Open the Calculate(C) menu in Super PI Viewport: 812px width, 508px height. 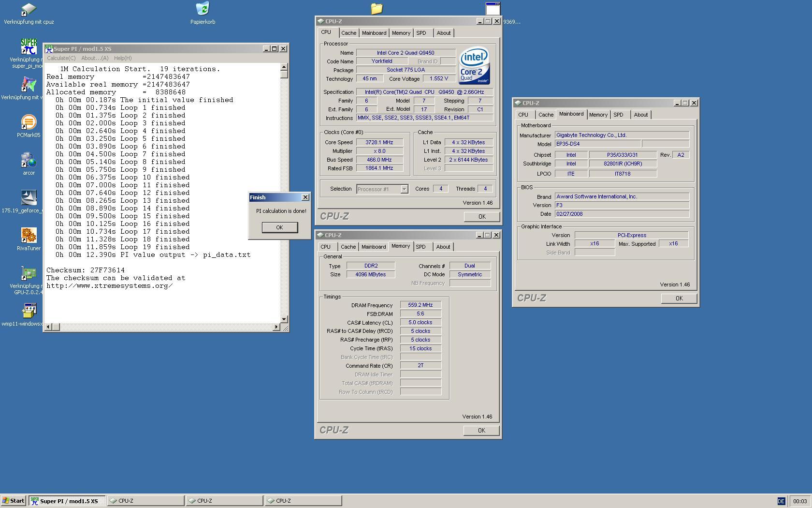[61, 58]
